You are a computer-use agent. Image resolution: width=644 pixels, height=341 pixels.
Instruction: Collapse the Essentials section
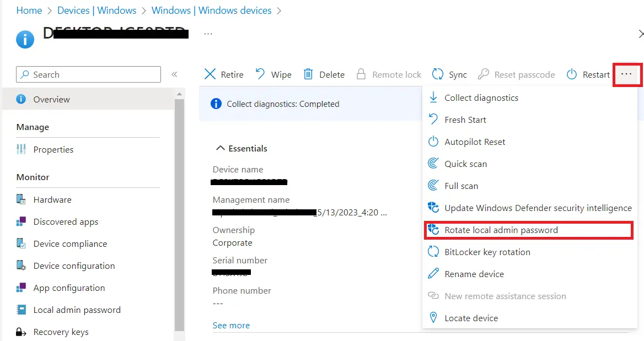221,148
